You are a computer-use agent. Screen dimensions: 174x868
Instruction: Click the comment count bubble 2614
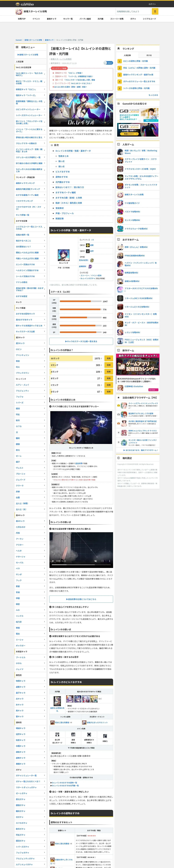point(108,63)
